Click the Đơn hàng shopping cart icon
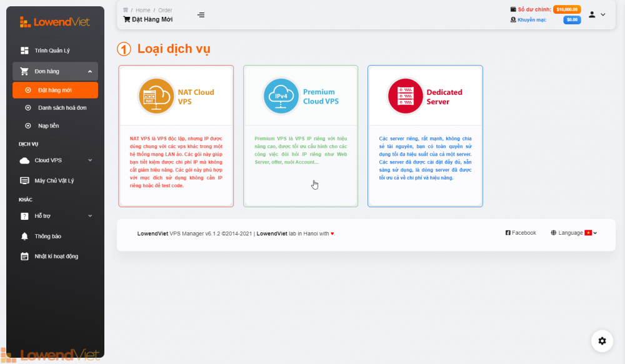The width and height of the screenshot is (625, 364). point(24,71)
